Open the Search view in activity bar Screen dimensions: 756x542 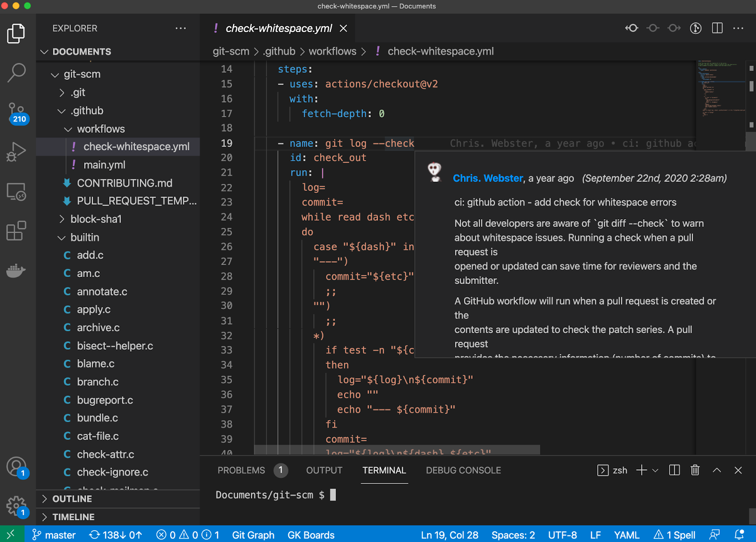[17, 72]
